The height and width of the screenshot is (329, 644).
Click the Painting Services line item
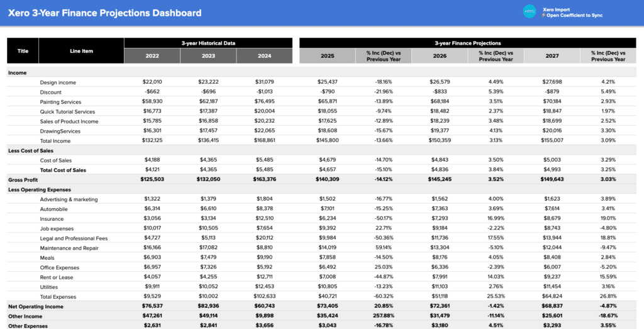point(61,102)
